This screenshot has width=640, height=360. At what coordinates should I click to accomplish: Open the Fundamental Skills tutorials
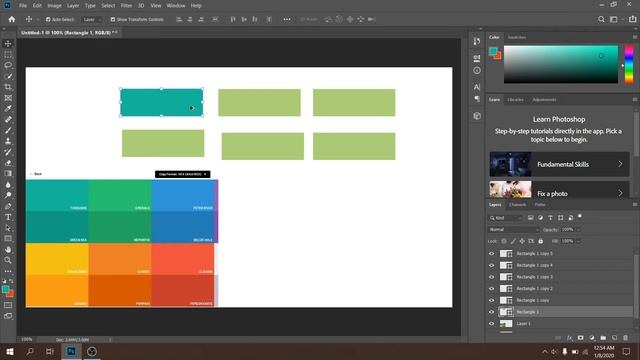(560, 164)
